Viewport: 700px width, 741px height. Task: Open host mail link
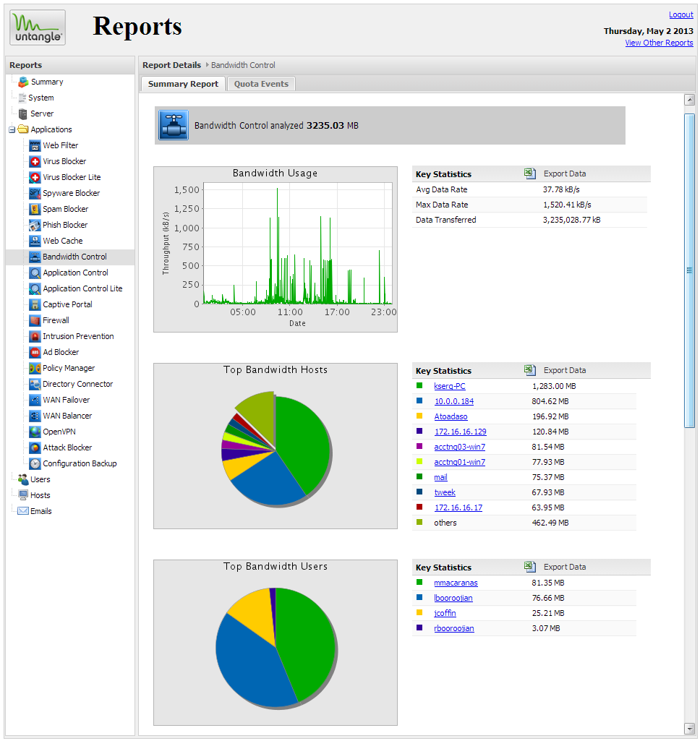[x=440, y=477]
